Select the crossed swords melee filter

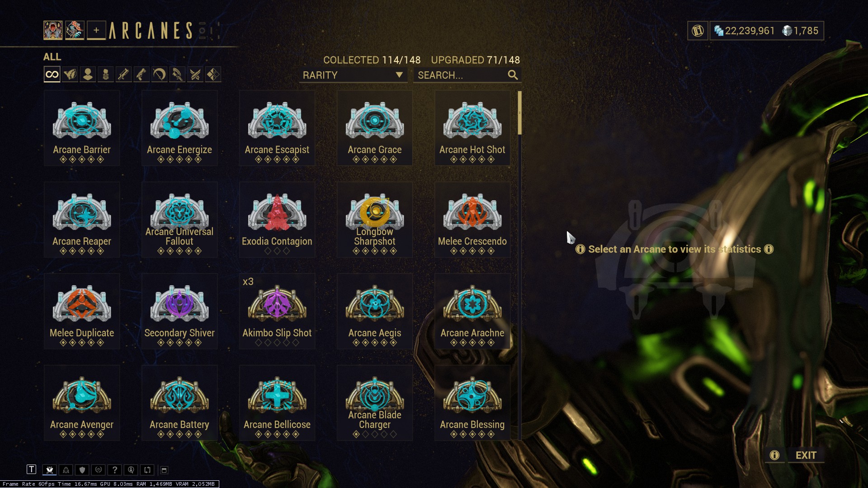[195, 75]
